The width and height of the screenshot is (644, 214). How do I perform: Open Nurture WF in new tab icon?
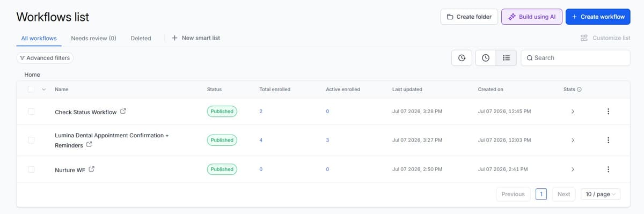click(91, 169)
